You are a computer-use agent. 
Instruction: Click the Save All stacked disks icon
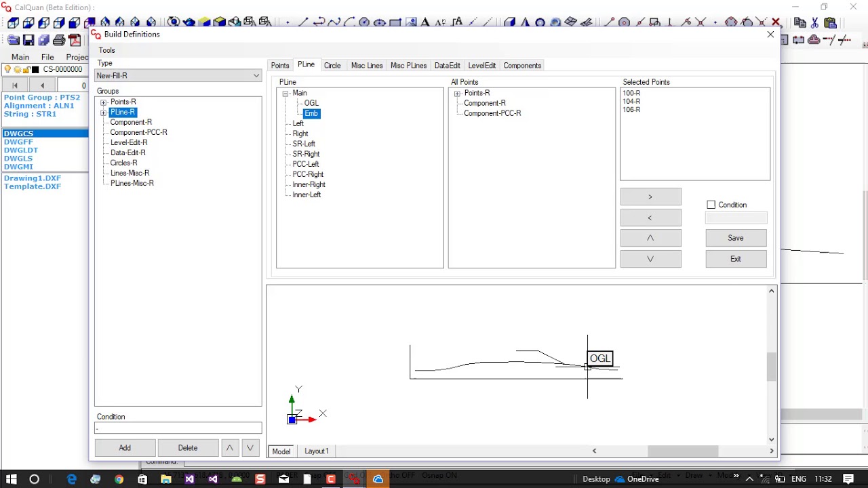43,40
